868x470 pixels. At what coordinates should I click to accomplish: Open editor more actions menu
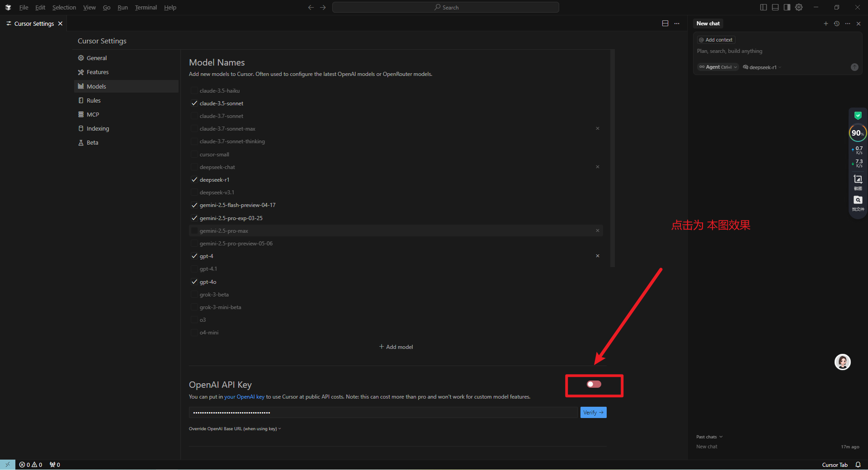677,23
